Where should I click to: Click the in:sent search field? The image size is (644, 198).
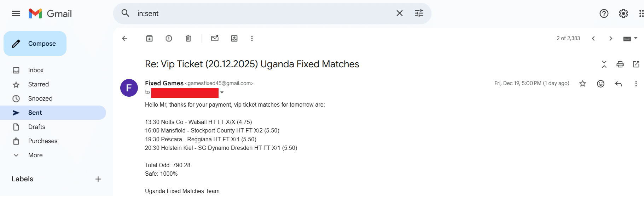coord(262,13)
